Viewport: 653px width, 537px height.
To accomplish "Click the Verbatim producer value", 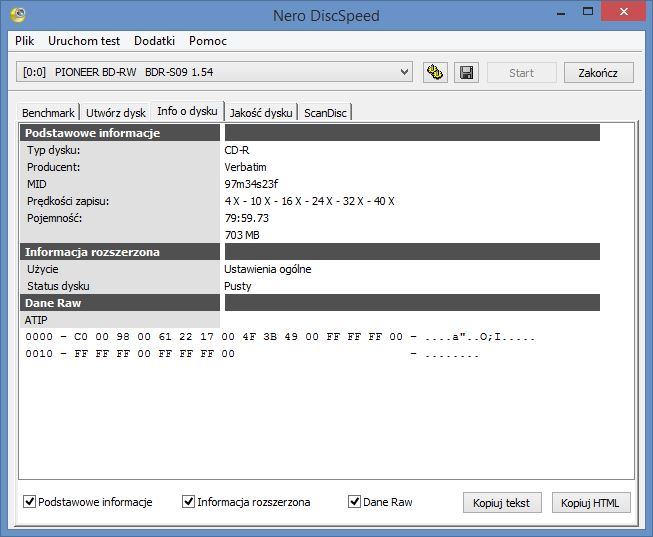I will point(245,167).
